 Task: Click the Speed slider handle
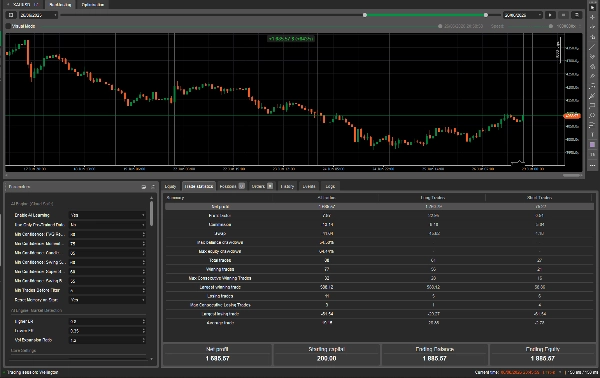click(551, 26)
